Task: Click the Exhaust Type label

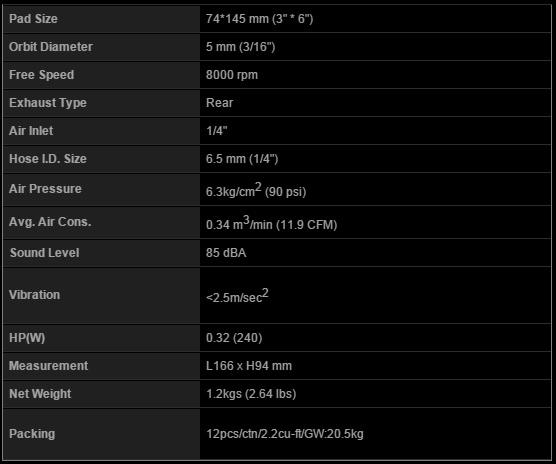Action: (x=48, y=103)
